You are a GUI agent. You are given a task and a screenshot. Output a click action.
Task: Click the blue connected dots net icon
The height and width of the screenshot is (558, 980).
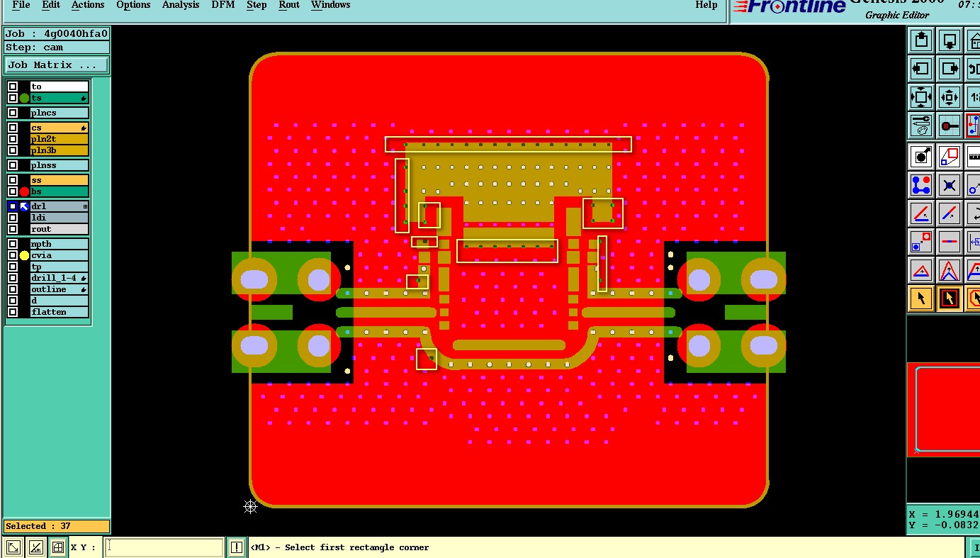[921, 185]
